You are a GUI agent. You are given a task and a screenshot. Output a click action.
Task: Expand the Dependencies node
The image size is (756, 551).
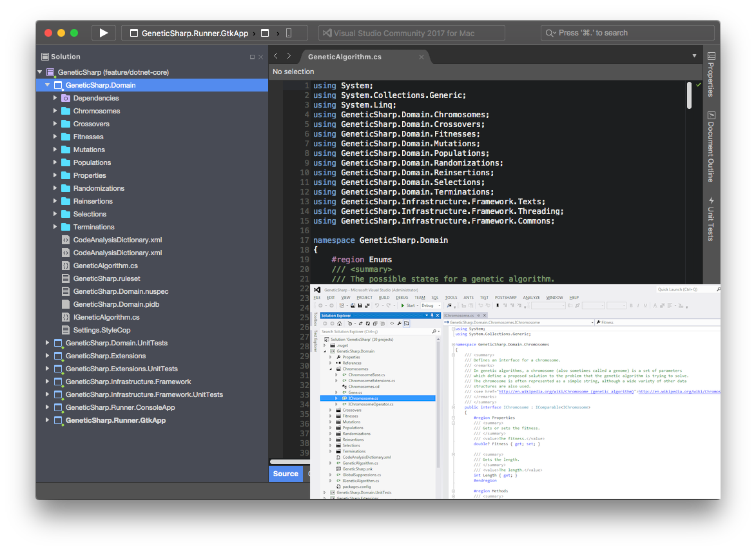click(55, 98)
